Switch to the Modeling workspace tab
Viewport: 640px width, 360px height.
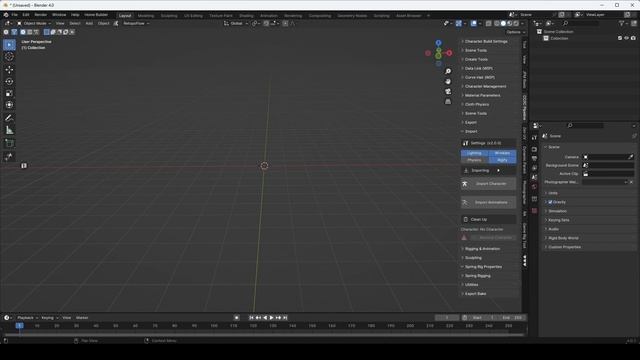(x=146, y=16)
